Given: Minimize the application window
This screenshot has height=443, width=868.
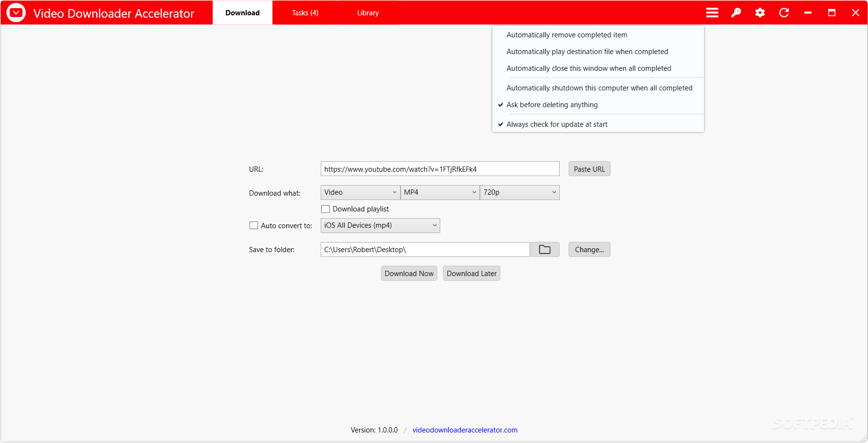Looking at the screenshot, I should click(808, 13).
